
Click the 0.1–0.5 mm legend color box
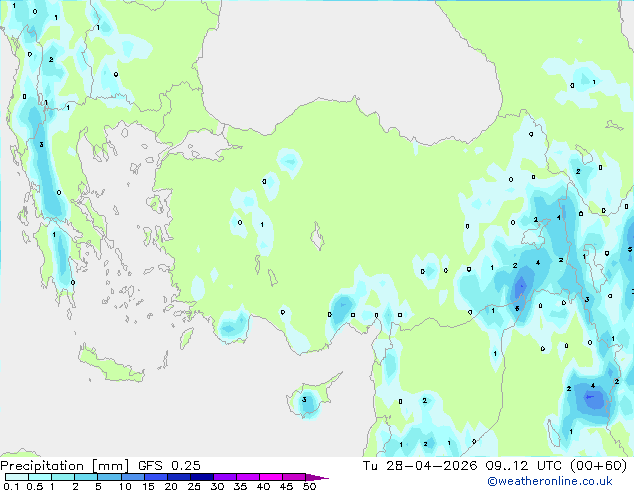click(x=17, y=477)
